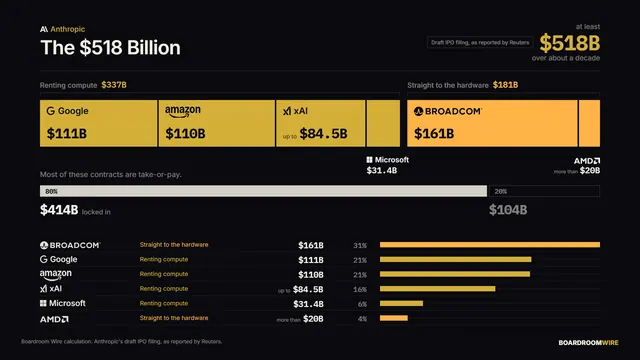Click 'Straight to the hardware' in the AMD row
Screen dimensions: 640x360
click(174, 318)
